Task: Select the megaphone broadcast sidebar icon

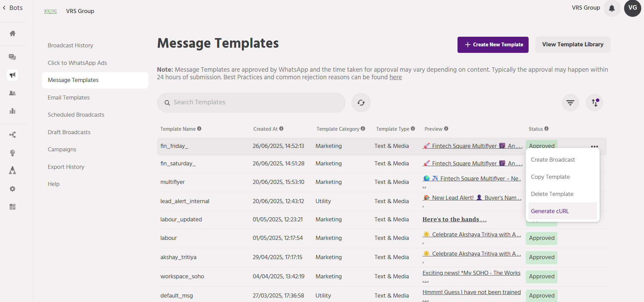Action: [13, 75]
